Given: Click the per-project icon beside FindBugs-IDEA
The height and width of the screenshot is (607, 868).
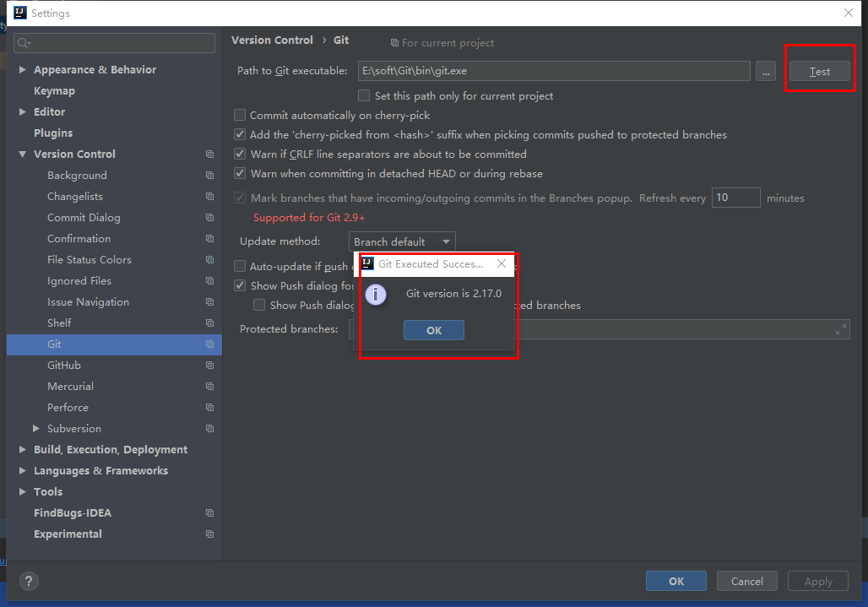Looking at the screenshot, I should pyautogui.click(x=209, y=513).
